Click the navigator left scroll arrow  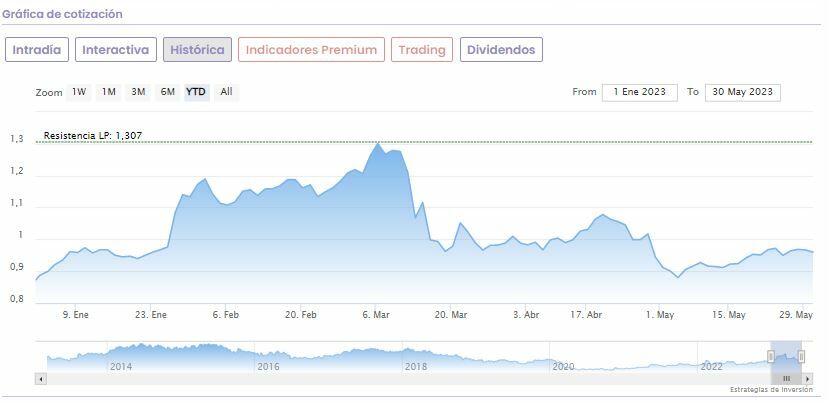(x=41, y=379)
